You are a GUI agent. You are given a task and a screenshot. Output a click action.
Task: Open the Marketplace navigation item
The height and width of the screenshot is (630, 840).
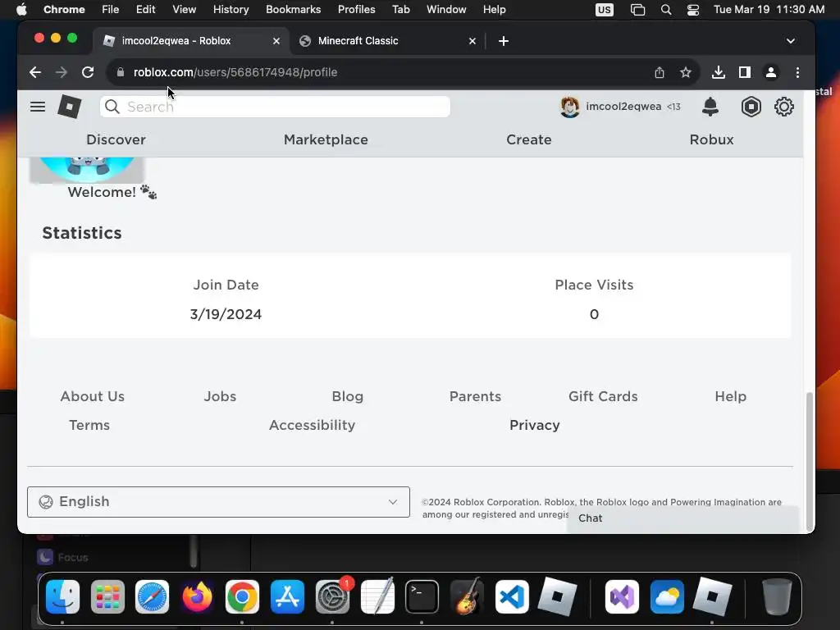click(326, 139)
